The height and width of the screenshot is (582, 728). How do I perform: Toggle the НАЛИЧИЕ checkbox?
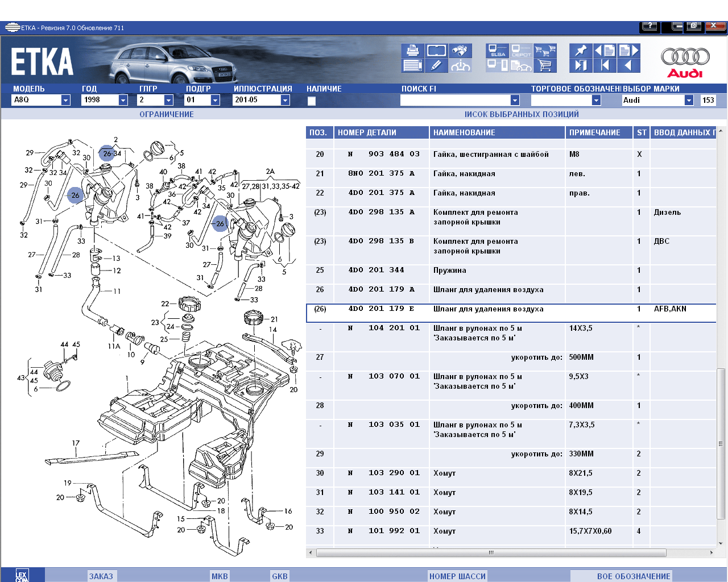point(312,101)
